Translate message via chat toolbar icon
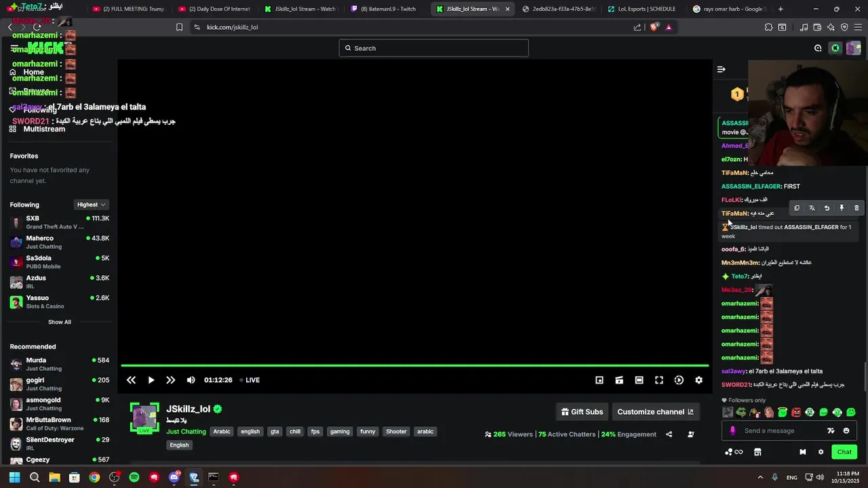Screen dimensions: 868x488 click(x=812, y=208)
